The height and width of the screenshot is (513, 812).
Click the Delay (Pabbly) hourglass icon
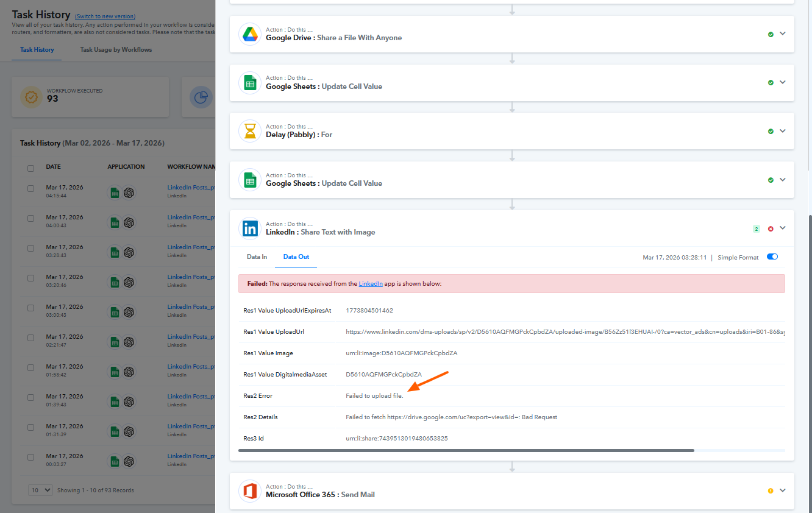(250, 131)
